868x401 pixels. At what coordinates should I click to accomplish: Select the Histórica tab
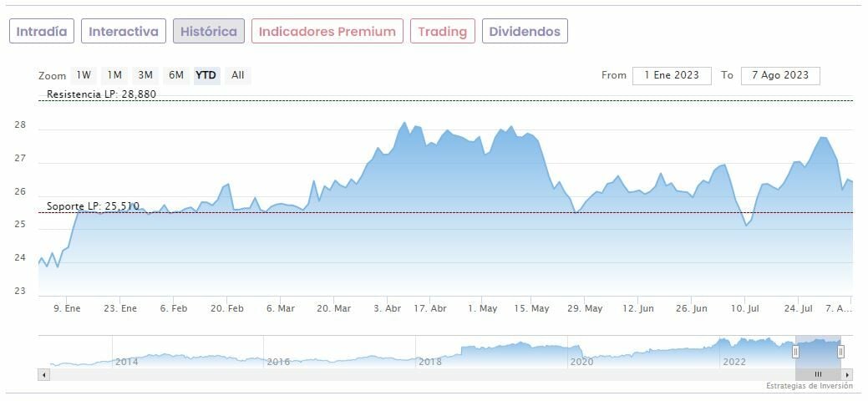click(x=209, y=32)
